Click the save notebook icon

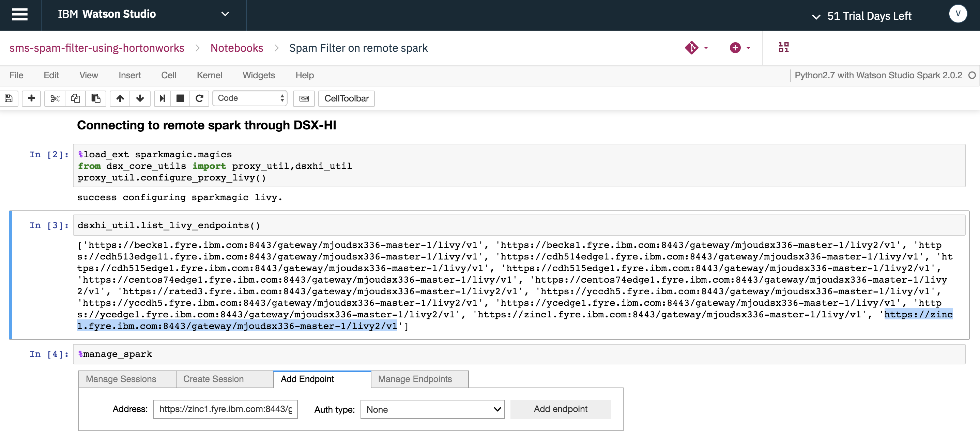point(9,98)
